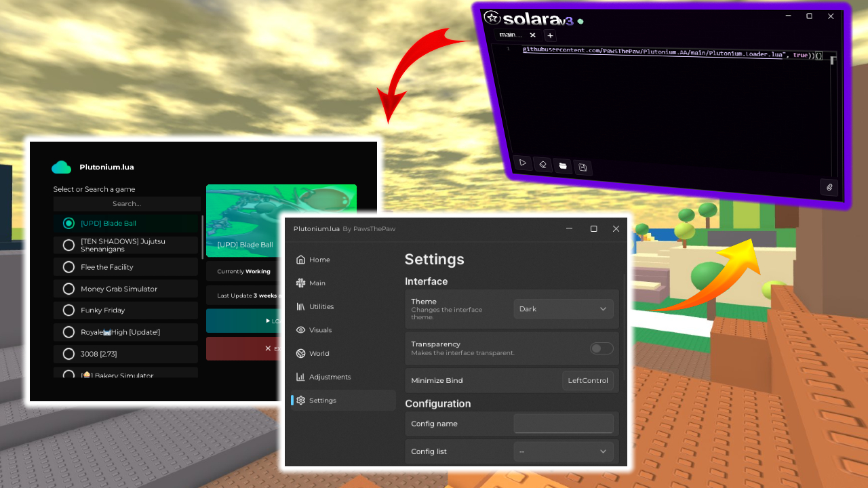The height and width of the screenshot is (488, 868).
Task: Select the Funky Friday radio button
Action: pyautogui.click(x=68, y=310)
